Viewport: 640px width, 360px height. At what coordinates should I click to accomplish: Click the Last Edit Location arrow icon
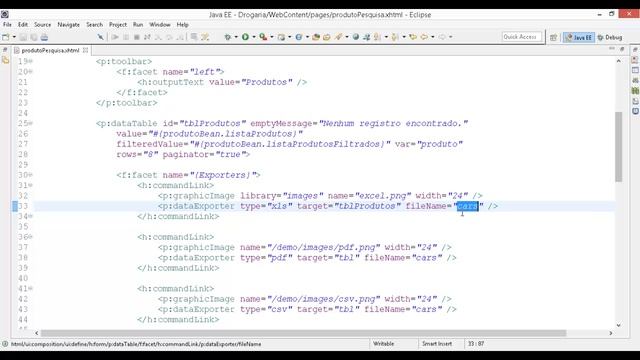[413, 37]
